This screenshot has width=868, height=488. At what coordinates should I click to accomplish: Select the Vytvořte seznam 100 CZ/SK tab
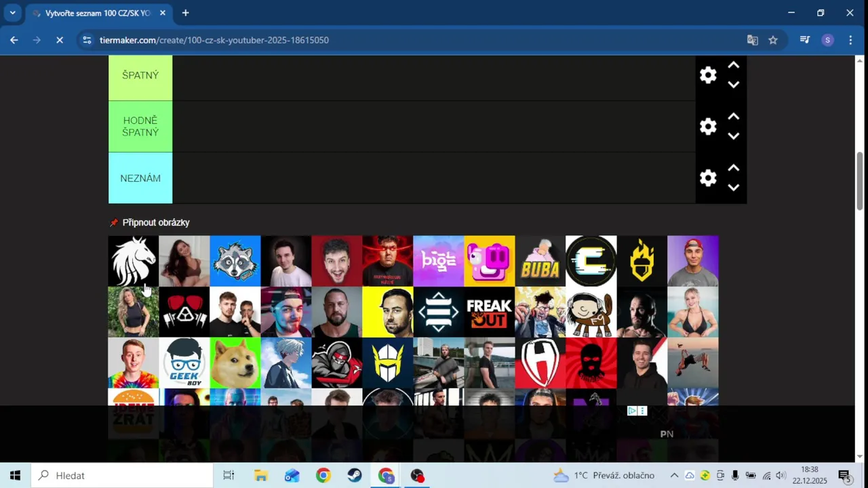point(98,13)
